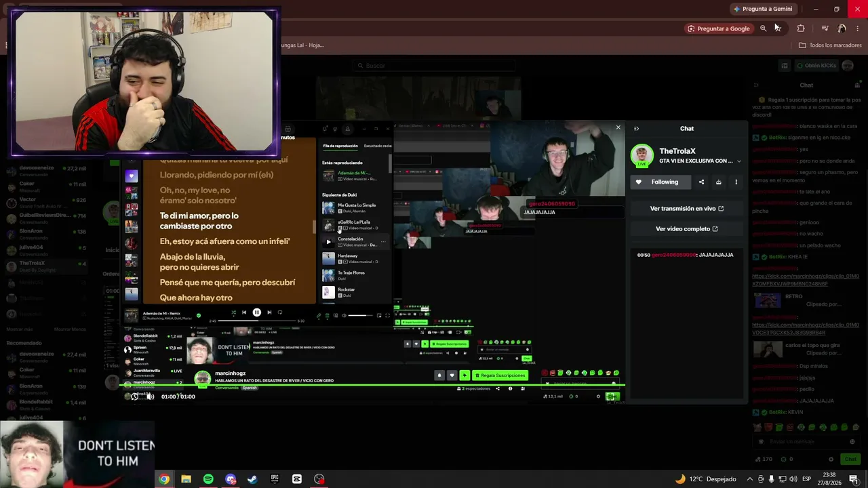
Task: Collapse the clip Chat panel
Action: [x=636, y=128]
